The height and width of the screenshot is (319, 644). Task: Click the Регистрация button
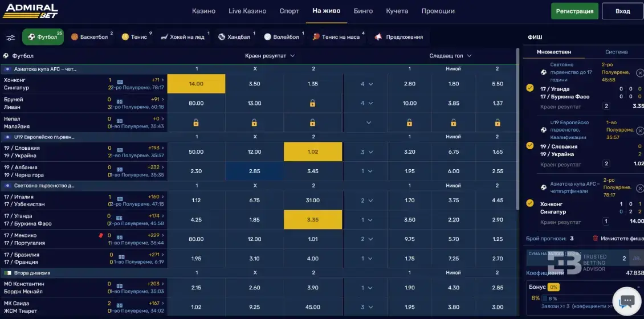click(x=574, y=11)
